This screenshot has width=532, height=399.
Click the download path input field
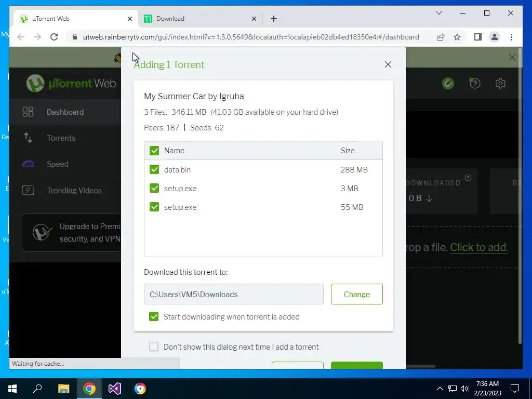tap(233, 294)
